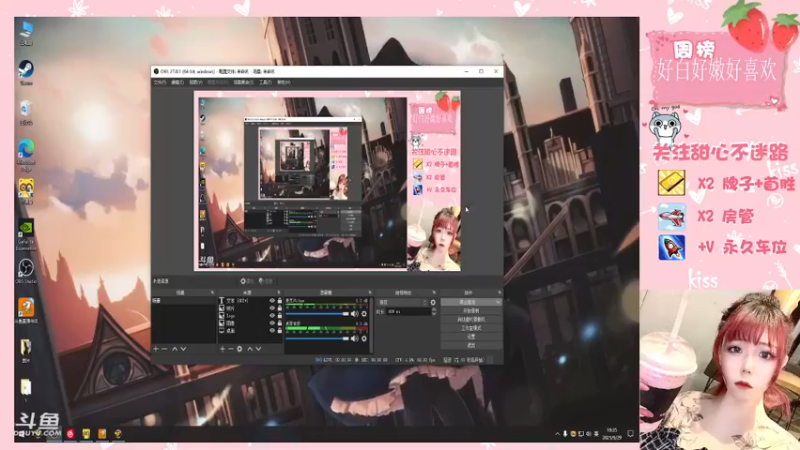Viewport: 800px width, 450px height.
Task: Pop out the Scenes dock
Action: point(212,292)
